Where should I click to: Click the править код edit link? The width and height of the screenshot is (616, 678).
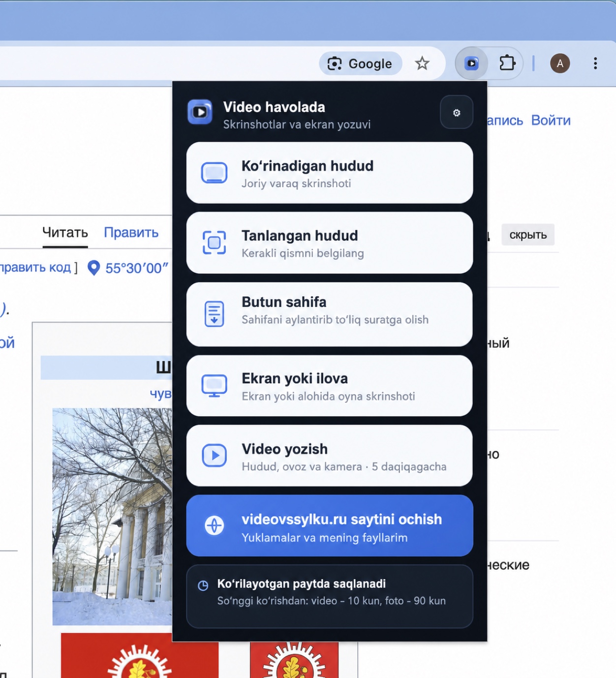pyautogui.click(x=35, y=267)
